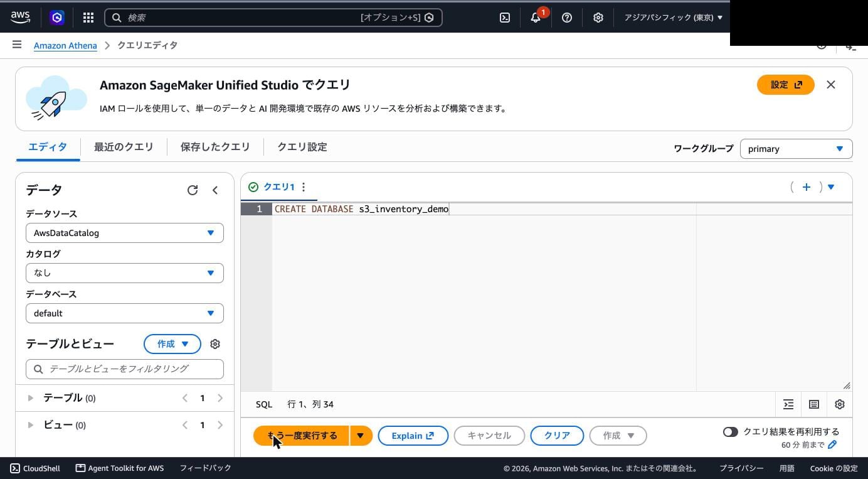Launch CloudShell from top bar icon
This screenshot has height=479, width=868.
coord(505,18)
